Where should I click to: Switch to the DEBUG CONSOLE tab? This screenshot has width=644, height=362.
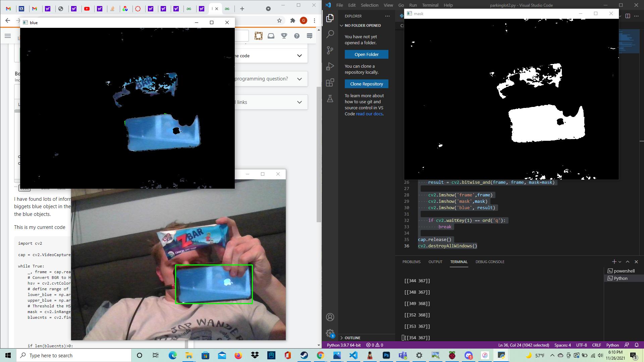(x=490, y=262)
